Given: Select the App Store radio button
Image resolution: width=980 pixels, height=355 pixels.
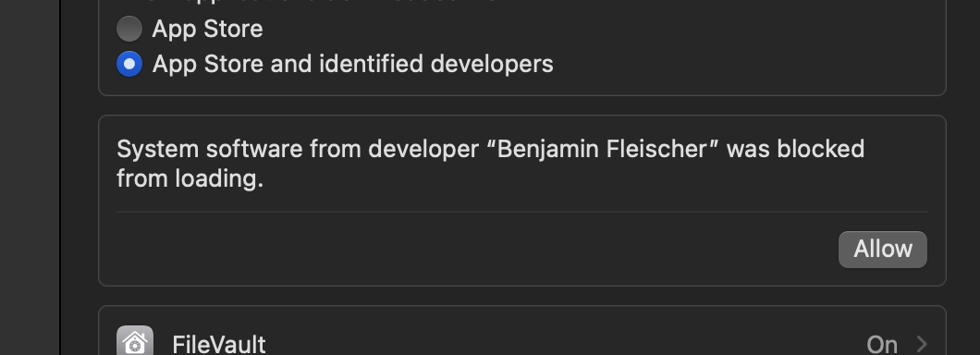Looking at the screenshot, I should coord(129,29).
